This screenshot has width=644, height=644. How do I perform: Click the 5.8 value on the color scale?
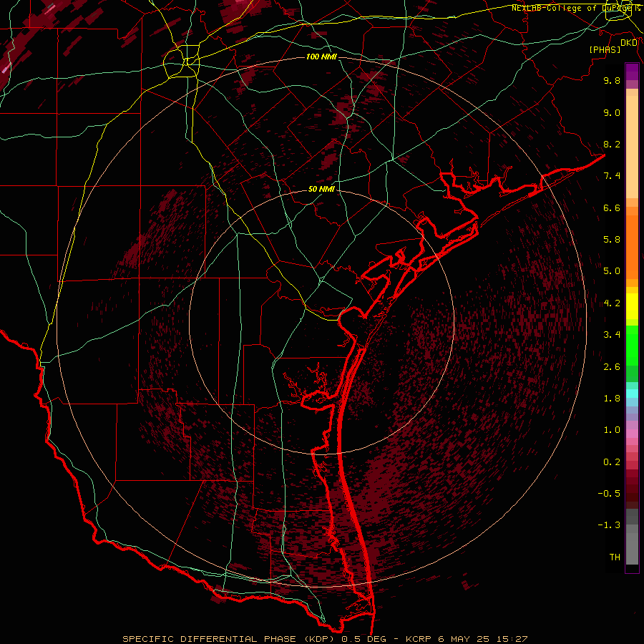coord(612,240)
